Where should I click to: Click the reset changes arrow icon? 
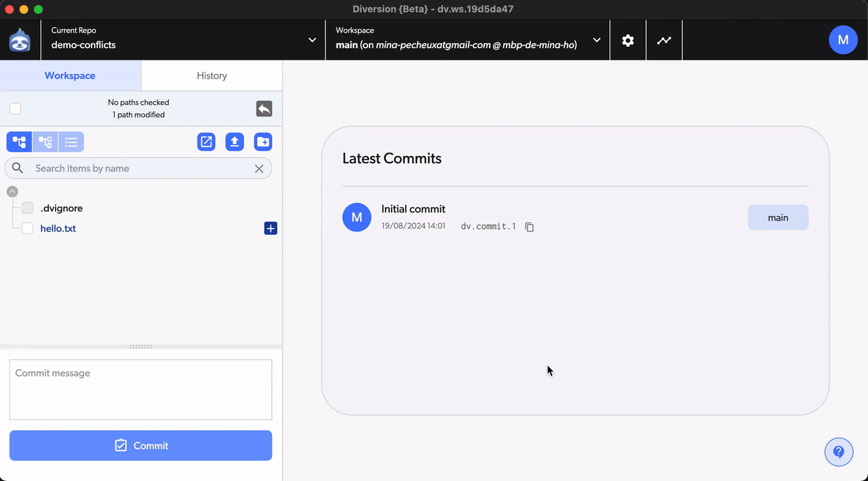coord(264,109)
